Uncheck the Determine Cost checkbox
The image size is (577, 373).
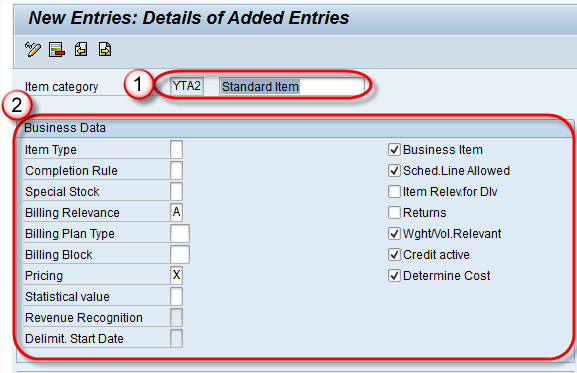point(394,276)
